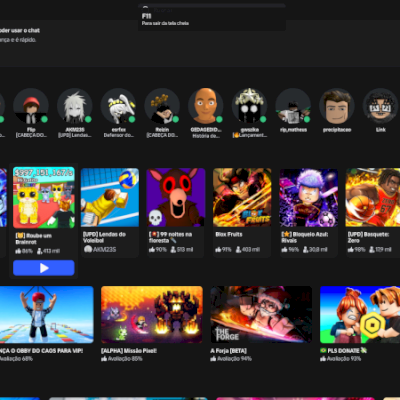
Task: Open friend Link's avatar
Action: 380,106
